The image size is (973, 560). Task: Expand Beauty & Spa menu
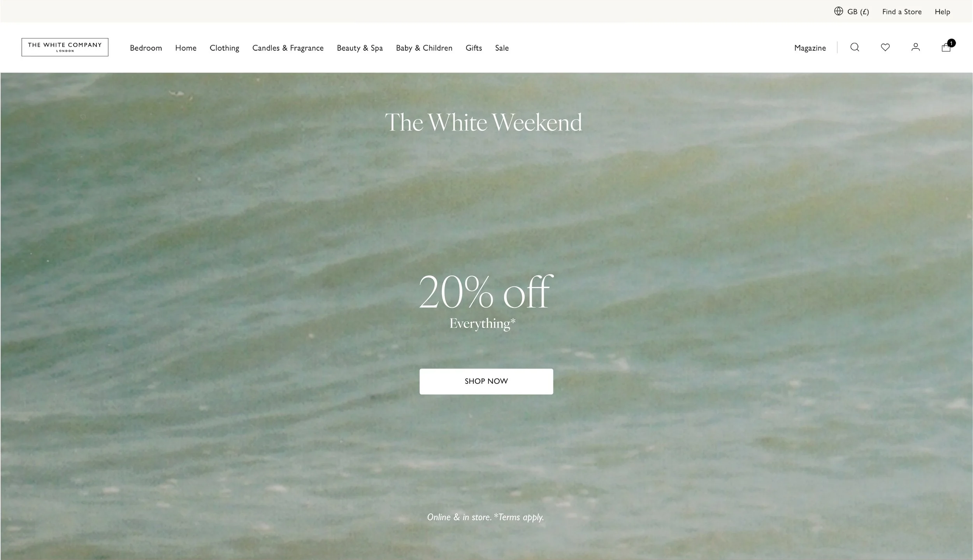coord(360,48)
